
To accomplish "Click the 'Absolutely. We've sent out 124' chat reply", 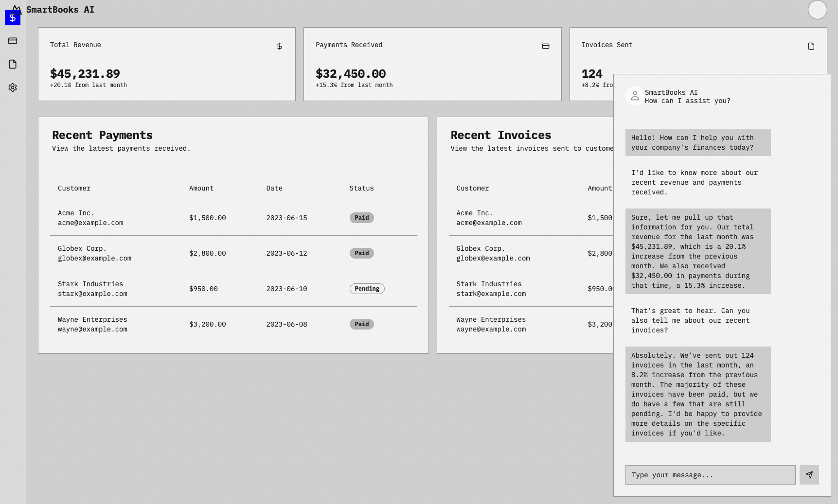I will tap(698, 394).
